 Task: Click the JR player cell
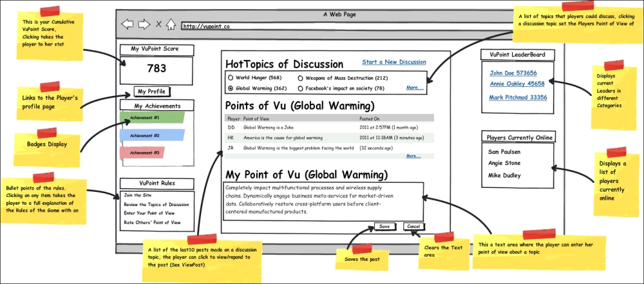coord(231,148)
